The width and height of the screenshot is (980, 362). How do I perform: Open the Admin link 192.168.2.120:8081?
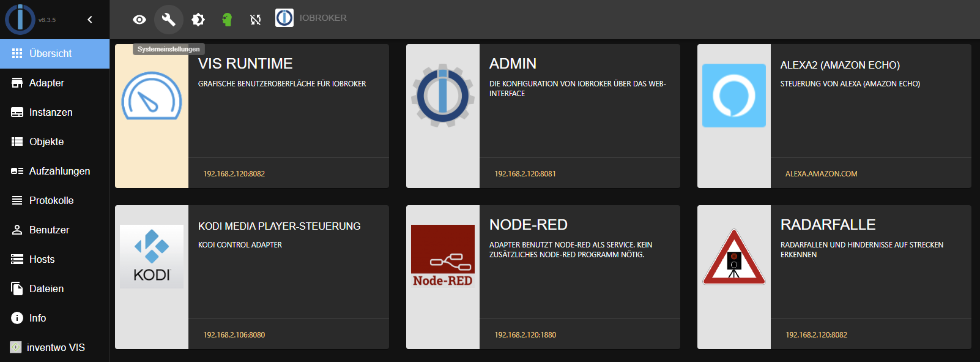click(525, 174)
